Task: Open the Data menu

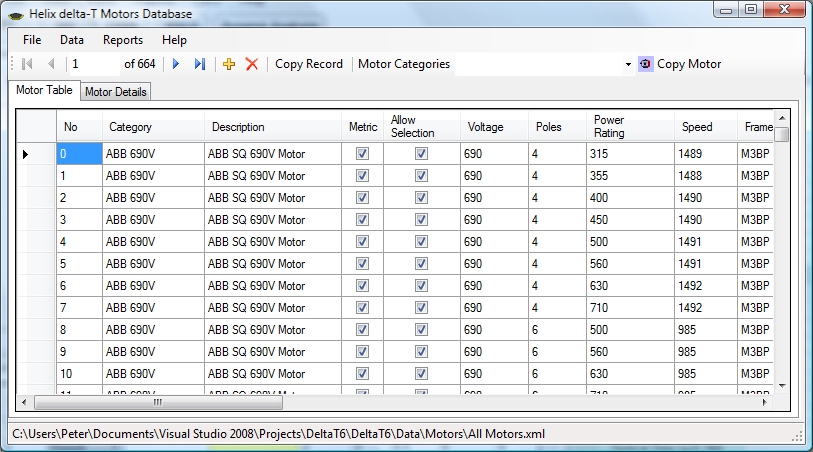Action: (72, 40)
